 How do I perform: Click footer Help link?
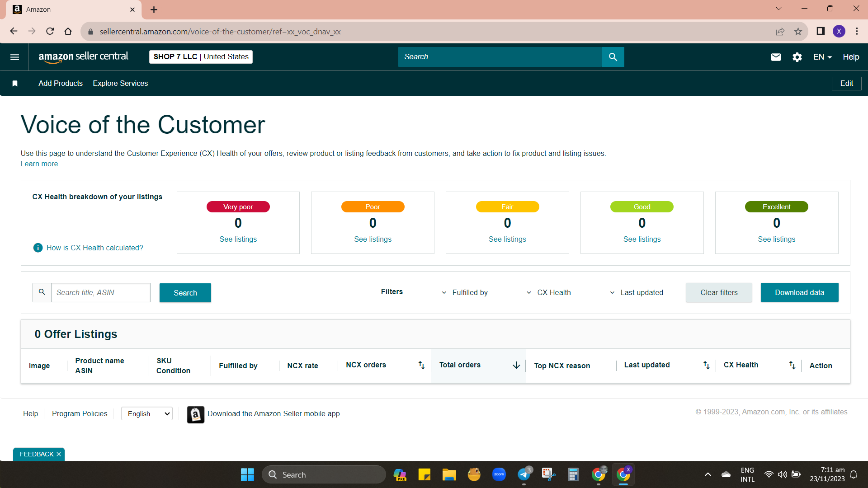(x=31, y=414)
